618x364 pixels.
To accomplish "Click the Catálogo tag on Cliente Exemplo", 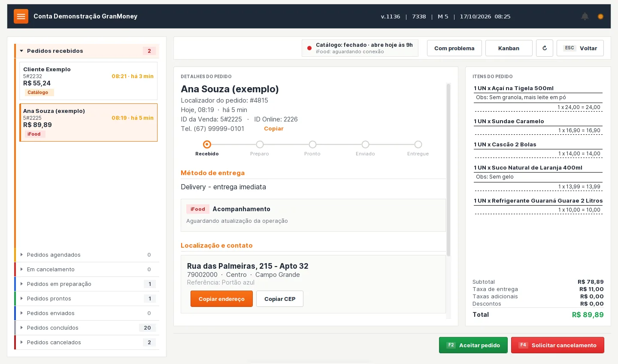I will pos(39,92).
